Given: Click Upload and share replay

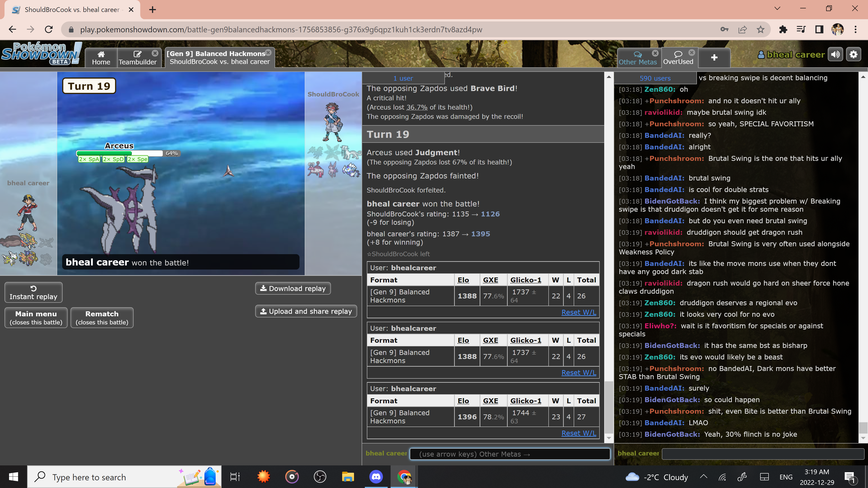Looking at the screenshot, I should click(306, 311).
